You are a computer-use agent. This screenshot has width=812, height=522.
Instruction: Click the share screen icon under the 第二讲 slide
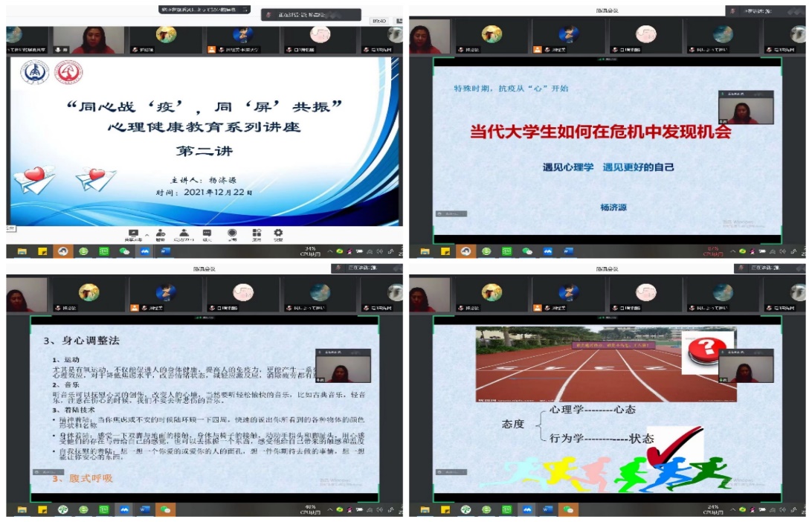pyautogui.click(x=133, y=234)
